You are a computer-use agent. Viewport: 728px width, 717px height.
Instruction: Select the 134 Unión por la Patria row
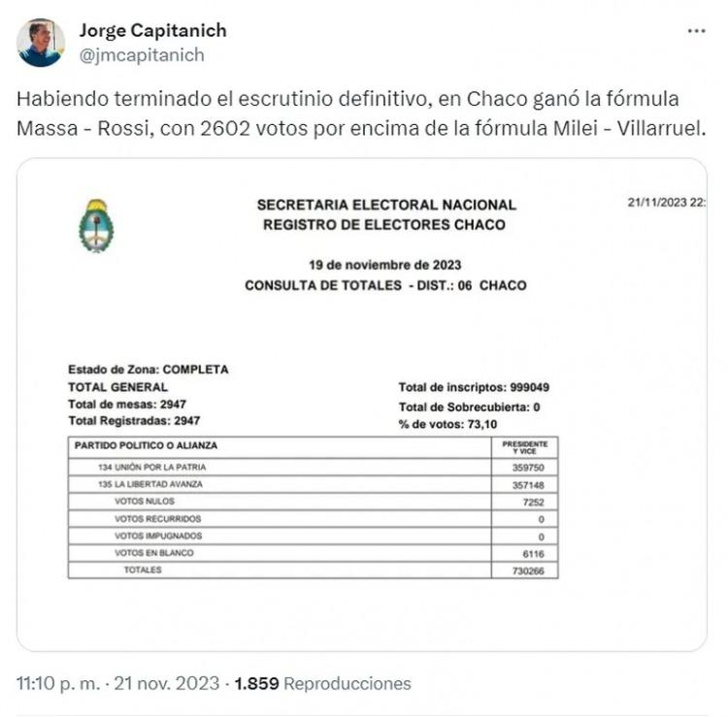[x=313, y=468]
